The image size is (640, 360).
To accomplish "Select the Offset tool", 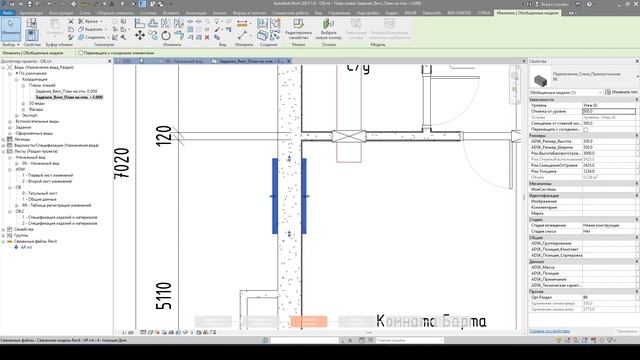I will click(x=153, y=24).
